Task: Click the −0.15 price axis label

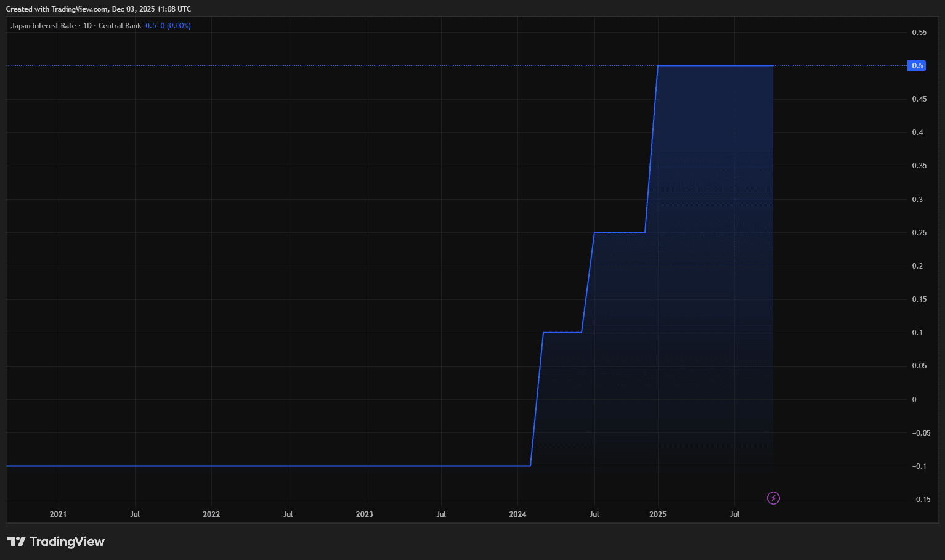Action: (x=921, y=500)
